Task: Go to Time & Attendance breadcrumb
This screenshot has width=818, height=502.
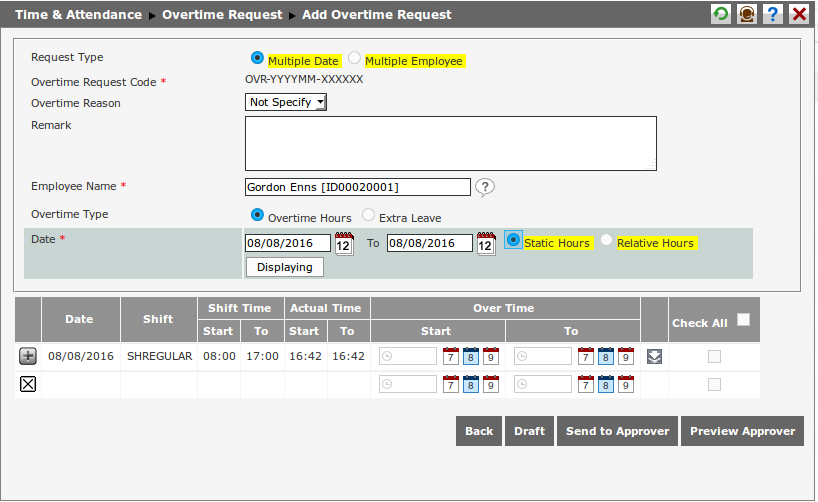Action: point(78,15)
